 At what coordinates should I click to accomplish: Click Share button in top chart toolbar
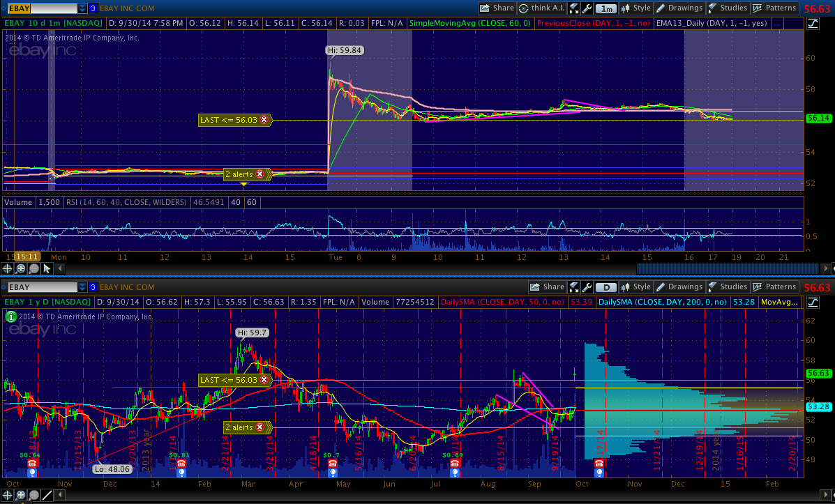point(497,8)
